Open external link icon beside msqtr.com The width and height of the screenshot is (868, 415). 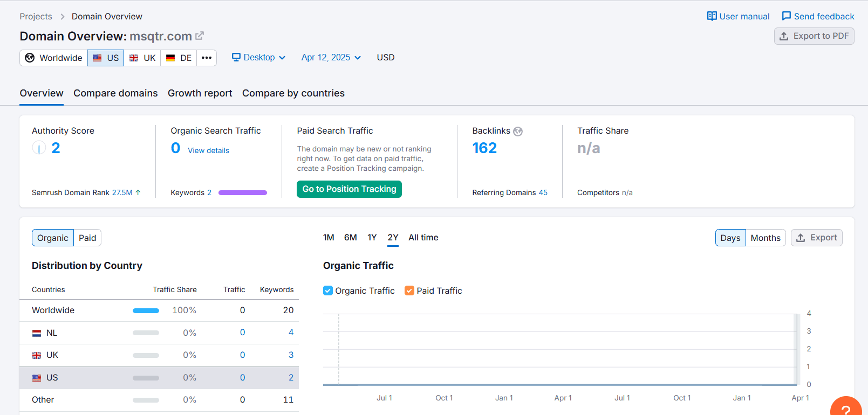click(200, 36)
